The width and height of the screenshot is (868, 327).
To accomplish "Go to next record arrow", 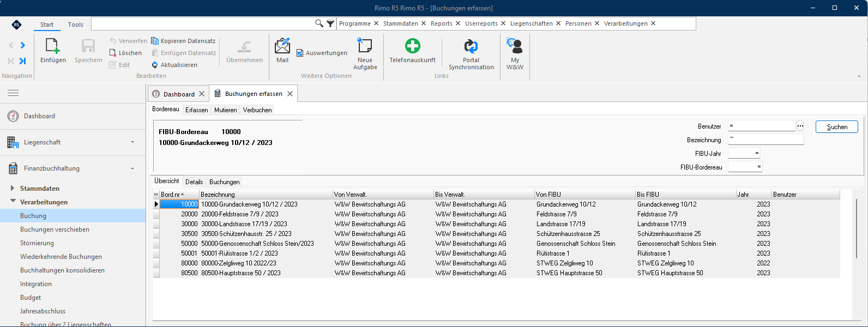I will [23, 45].
